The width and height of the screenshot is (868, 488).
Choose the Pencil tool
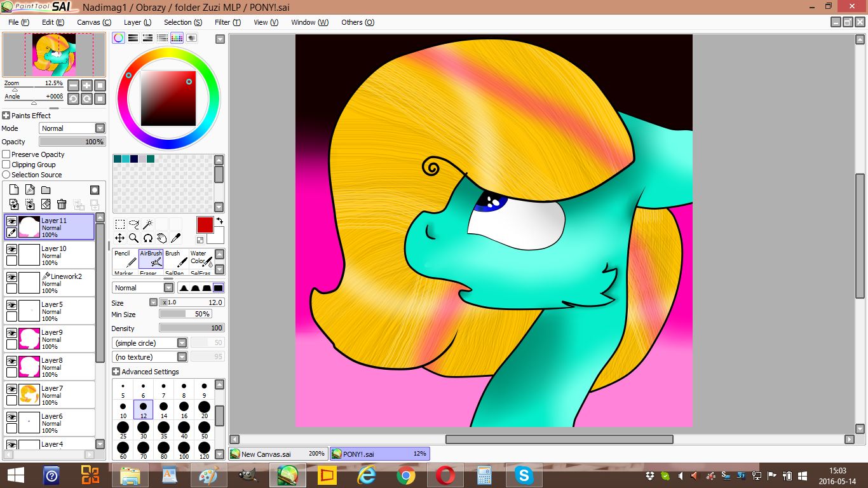125,259
